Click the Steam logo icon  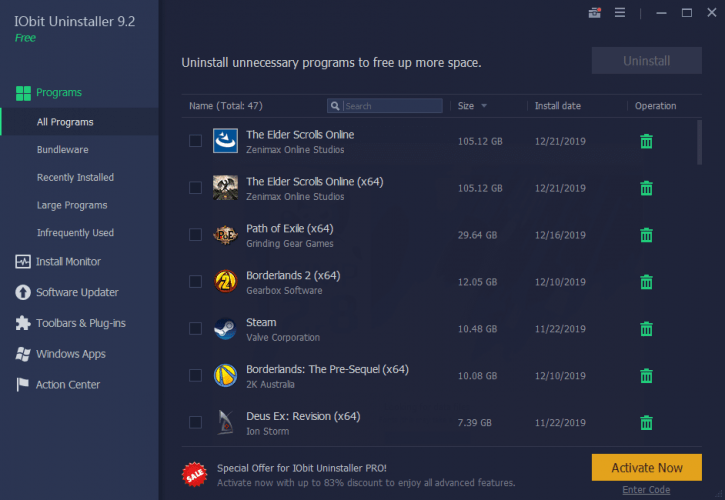pyautogui.click(x=225, y=329)
